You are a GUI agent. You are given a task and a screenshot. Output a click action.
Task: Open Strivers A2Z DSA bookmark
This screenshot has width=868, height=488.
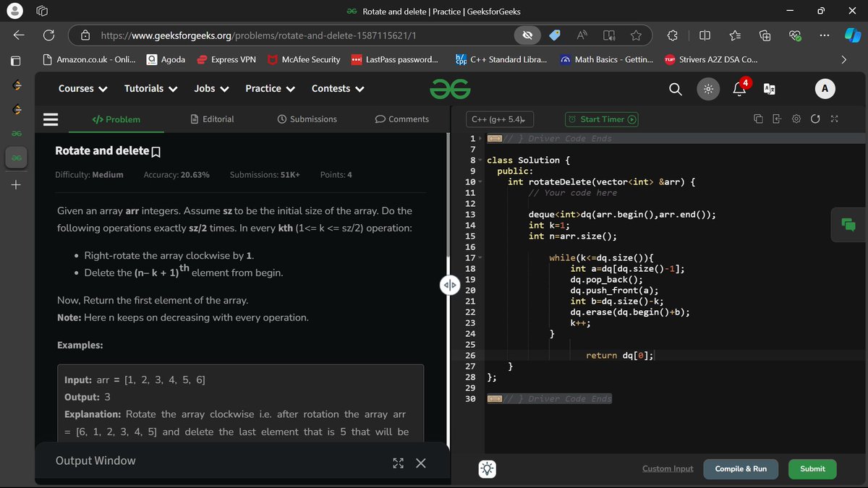pos(711,60)
